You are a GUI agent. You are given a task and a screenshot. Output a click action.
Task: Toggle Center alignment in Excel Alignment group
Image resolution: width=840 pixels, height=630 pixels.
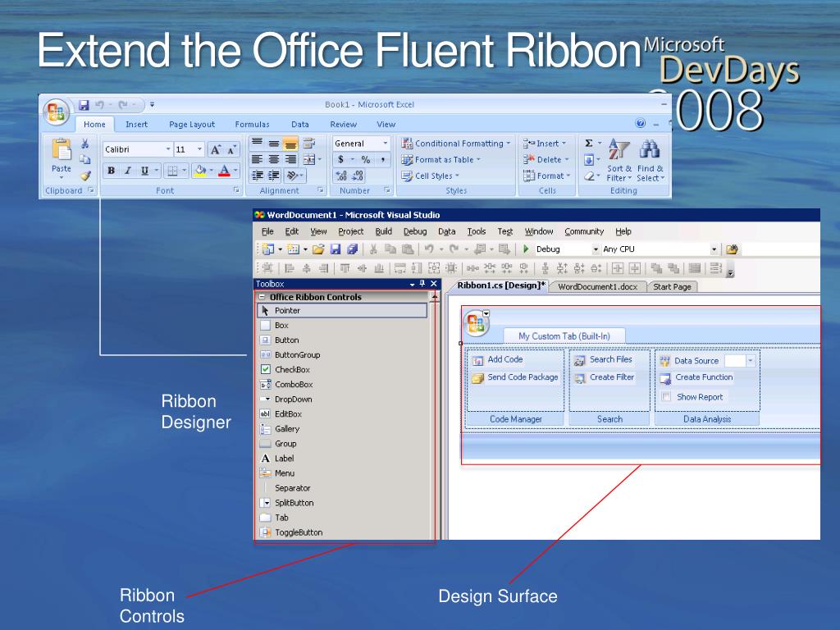click(x=274, y=160)
